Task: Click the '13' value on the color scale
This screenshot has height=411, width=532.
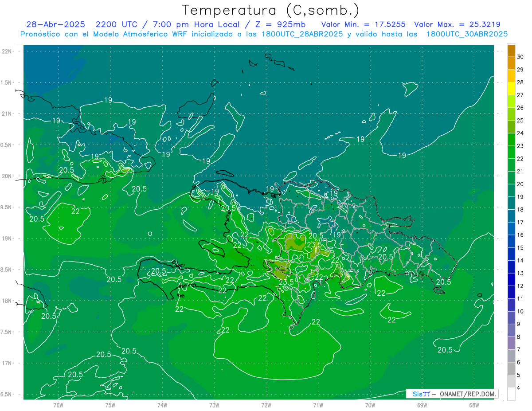Action: click(x=521, y=273)
